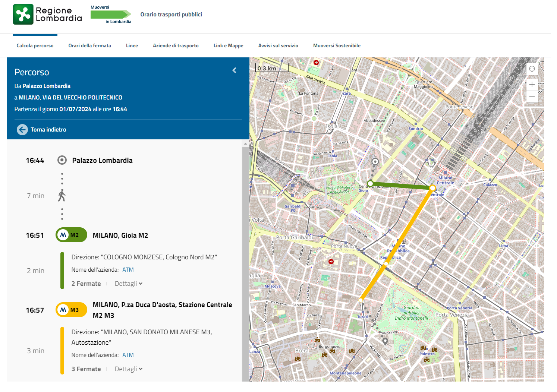Image resolution: width=557 pixels, height=392 pixels.
Task: Click the Centrale FS stop marker on map
Action: pos(432,188)
